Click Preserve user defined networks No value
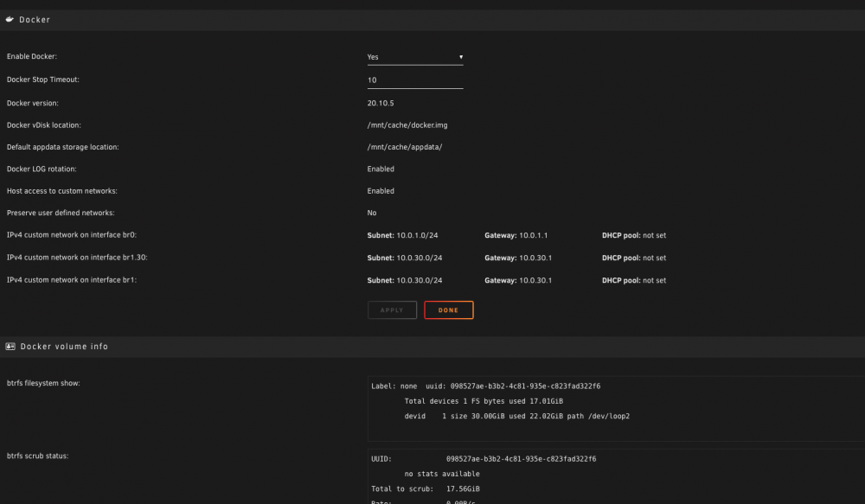The image size is (865, 504). click(372, 213)
